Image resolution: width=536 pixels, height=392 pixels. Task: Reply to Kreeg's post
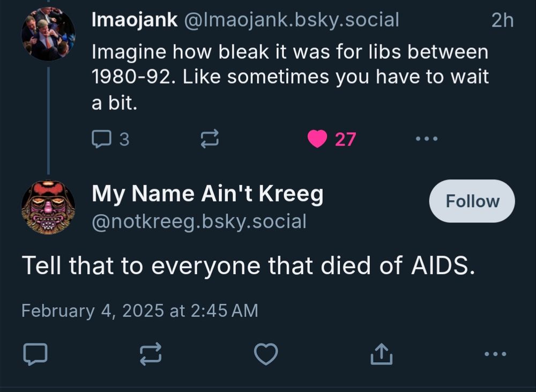(x=35, y=354)
